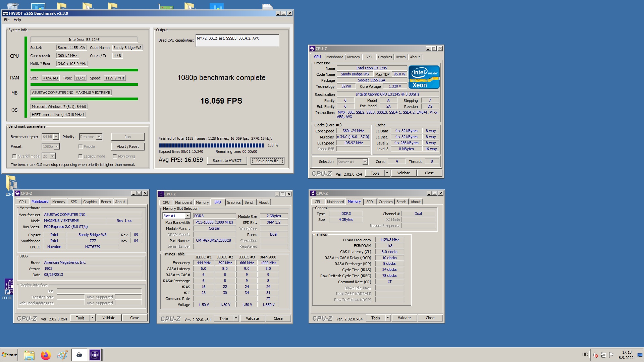Image resolution: width=644 pixels, height=362 pixels.
Task: Switch to Graphics tab in CPU-Z CPU window
Action: (x=385, y=57)
